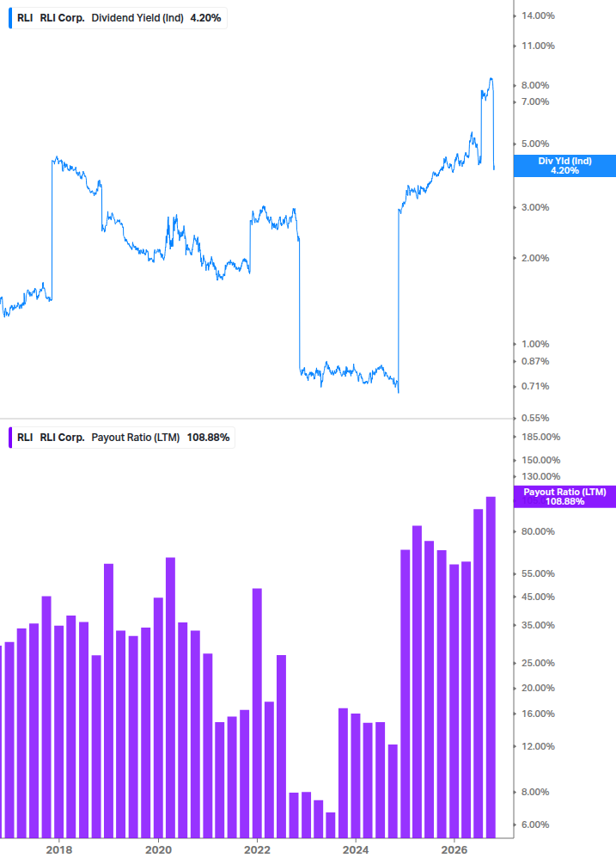This screenshot has width=616, height=864.
Task: Click the 14.00% dividend yield axis label
Action: coord(538,16)
